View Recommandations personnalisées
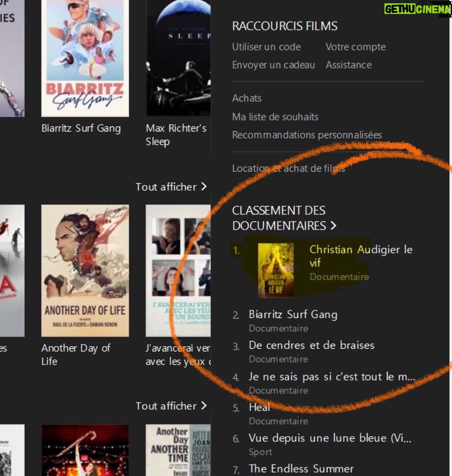Image resolution: width=452 pixels, height=476 pixels. [x=307, y=135]
